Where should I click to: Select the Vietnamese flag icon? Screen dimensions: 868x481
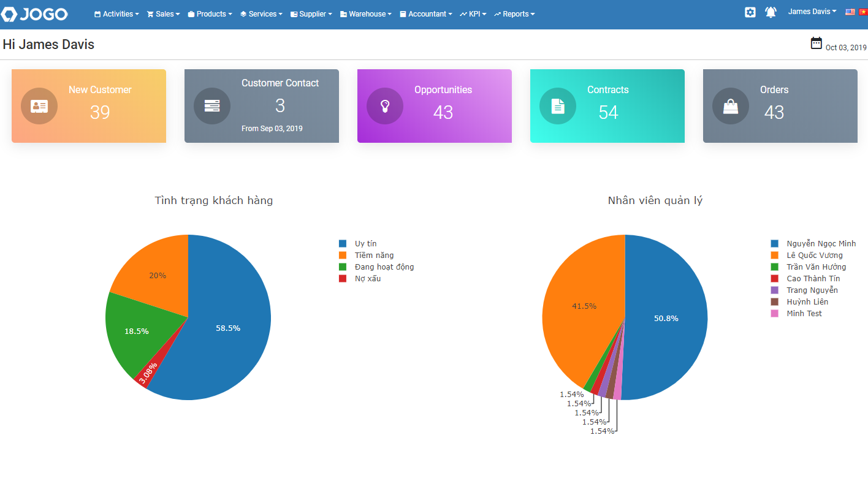[x=863, y=12]
